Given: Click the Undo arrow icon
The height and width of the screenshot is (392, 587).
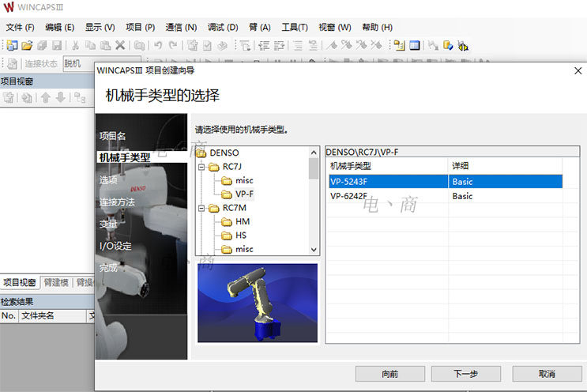Looking at the screenshot, I should [158, 46].
